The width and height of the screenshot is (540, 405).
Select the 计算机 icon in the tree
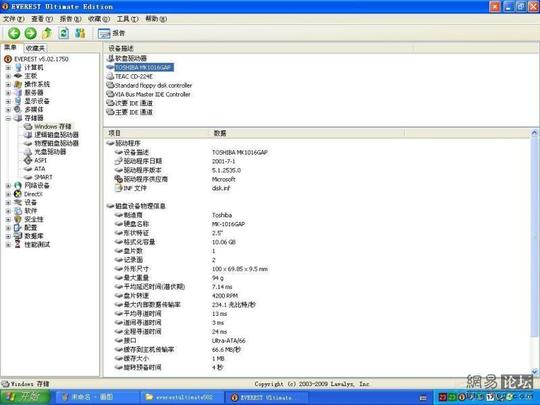[18, 68]
